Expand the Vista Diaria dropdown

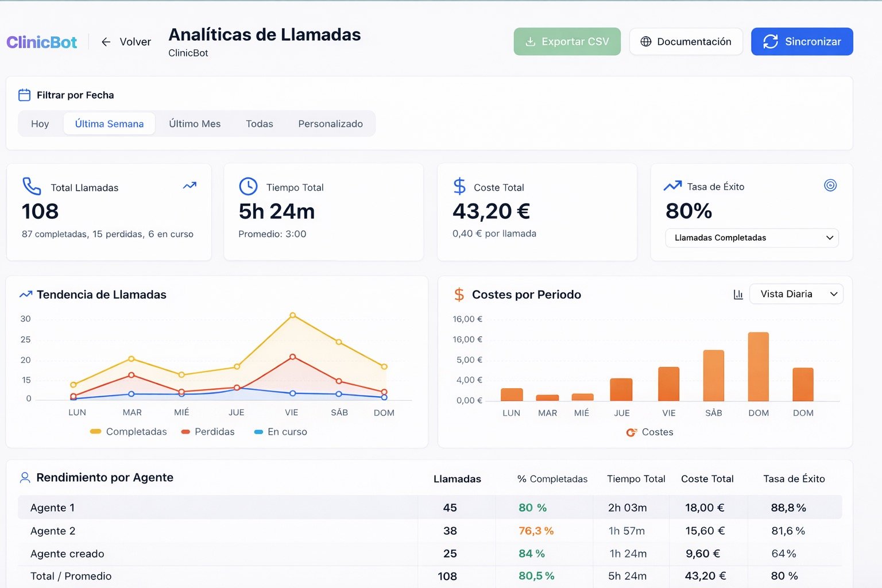coord(796,294)
